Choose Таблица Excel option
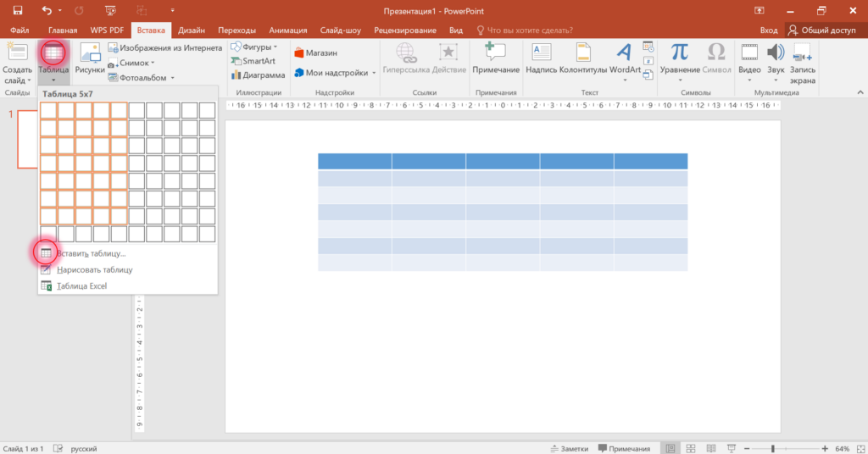Screen dimensions: 868x454 click(127, 286)
